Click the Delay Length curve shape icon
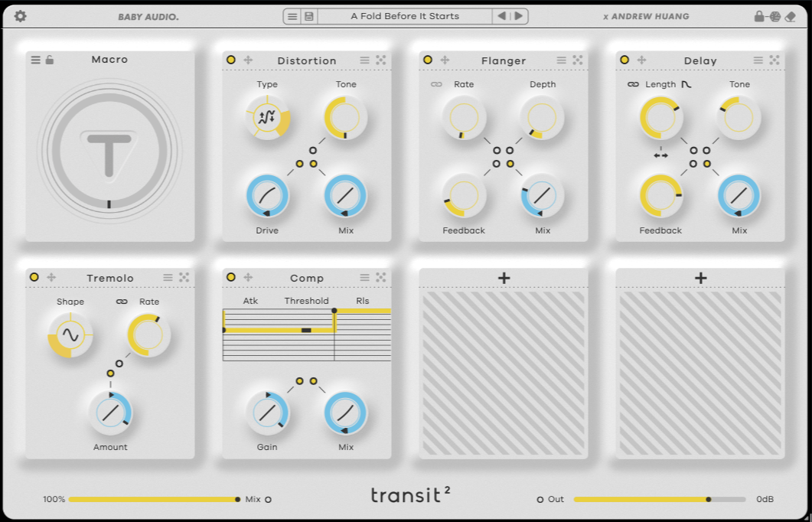The height and width of the screenshot is (522, 812). tap(686, 84)
